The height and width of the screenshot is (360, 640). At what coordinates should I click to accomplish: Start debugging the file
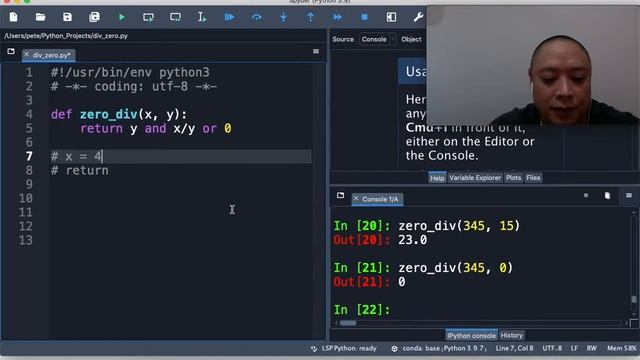[229, 17]
